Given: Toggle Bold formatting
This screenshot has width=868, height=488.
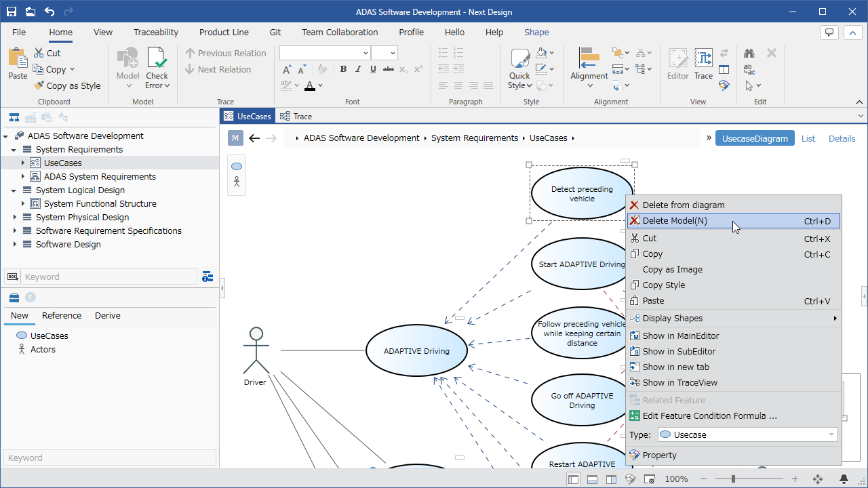Looking at the screenshot, I should tap(343, 69).
